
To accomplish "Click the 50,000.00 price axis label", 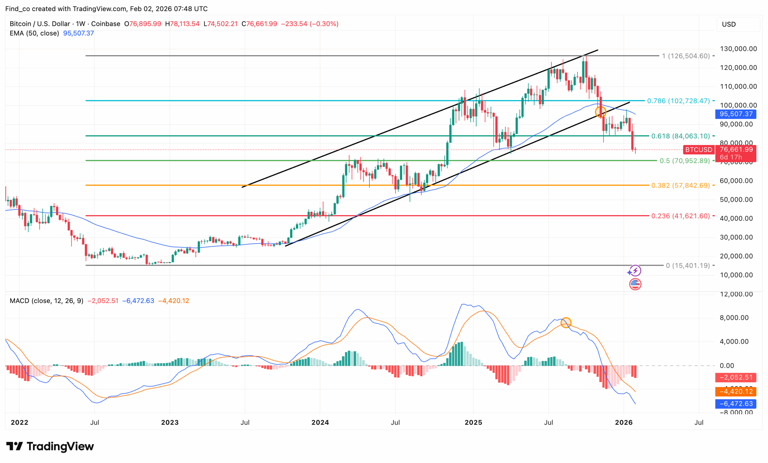I will (x=738, y=199).
